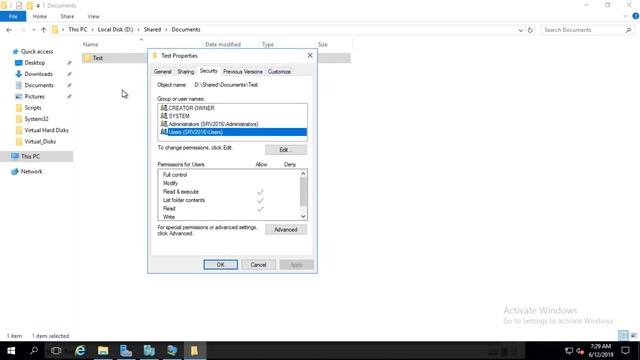Screen dimensions: 640x360
Task: Open Advanced security settings
Action: [286, 230]
